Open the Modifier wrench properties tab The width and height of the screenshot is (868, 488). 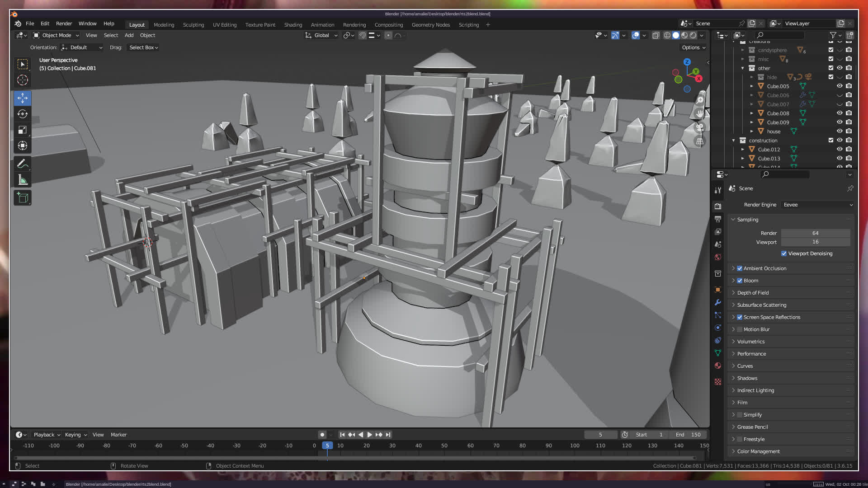pyautogui.click(x=718, y=302)
